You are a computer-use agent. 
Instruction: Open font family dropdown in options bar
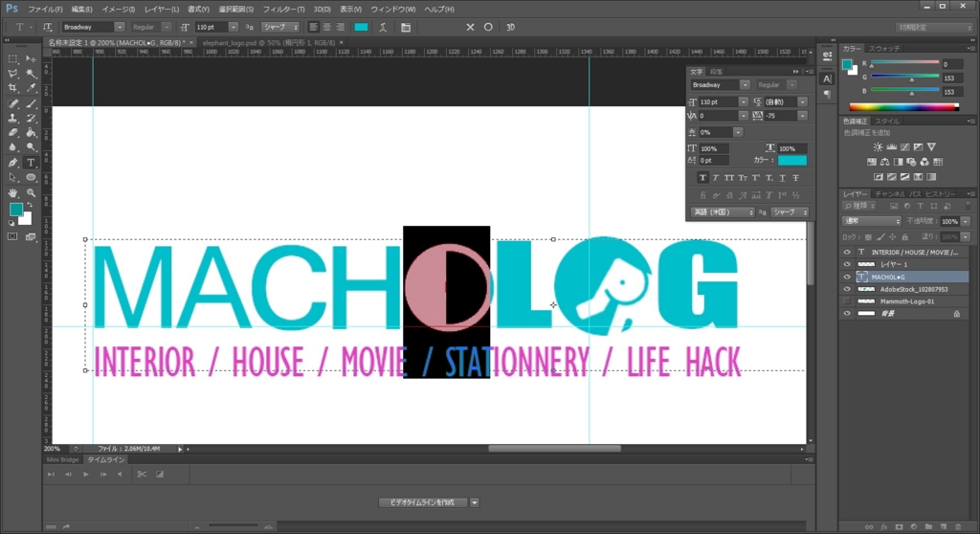(119, 28)
